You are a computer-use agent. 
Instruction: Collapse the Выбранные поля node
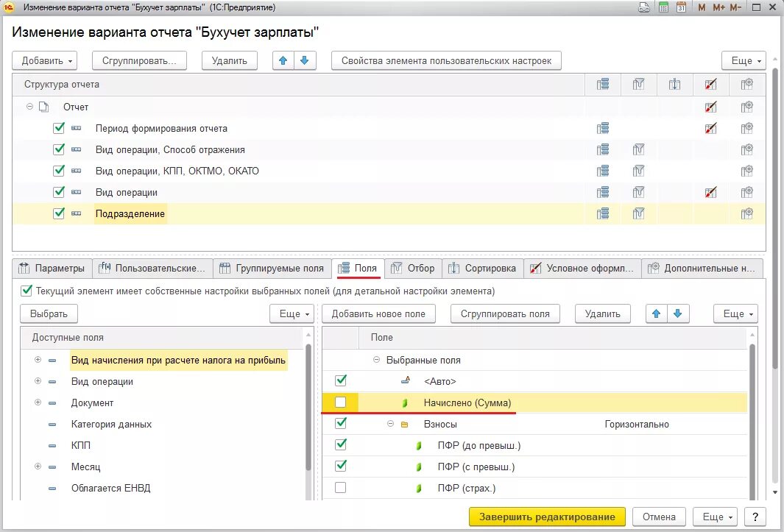[x=376, y=360]
